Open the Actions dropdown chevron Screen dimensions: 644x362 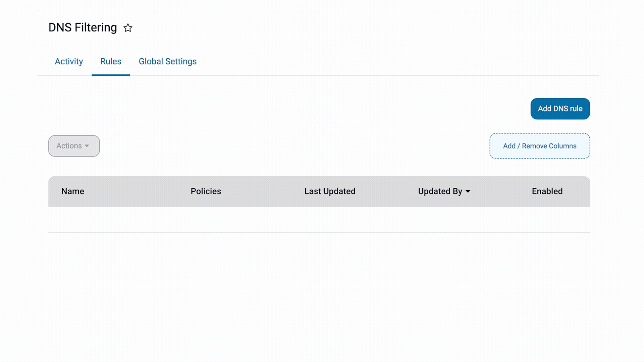88,146
